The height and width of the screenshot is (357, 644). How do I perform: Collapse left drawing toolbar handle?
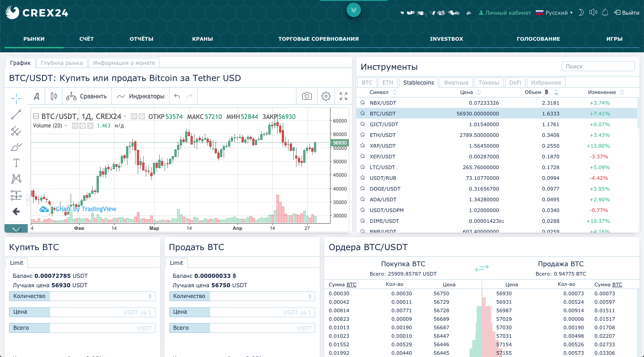click(x=28, y=200)
